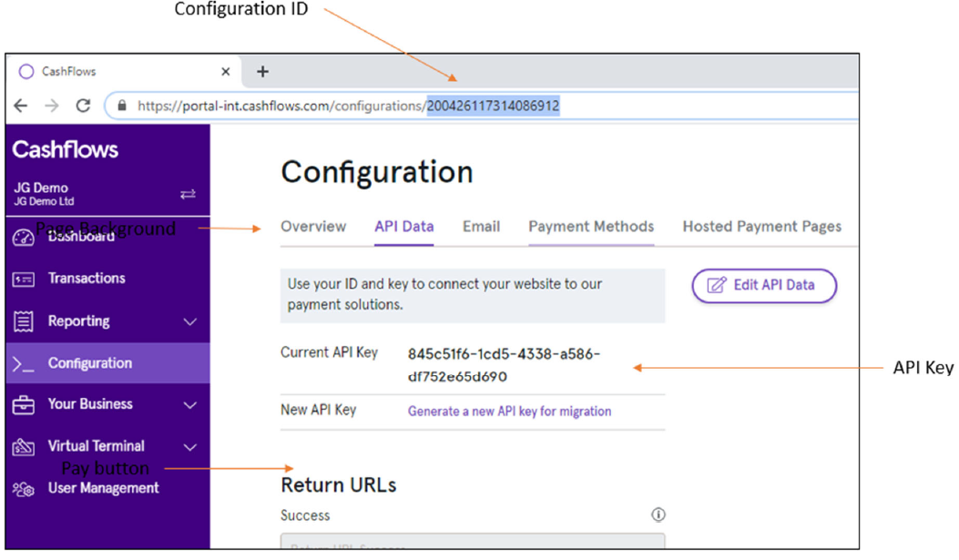The height and width of the screenshot is (560, 959).
Task: Reload the page with refresh icon
Action: pyautogui.click(x=83, y=106)
